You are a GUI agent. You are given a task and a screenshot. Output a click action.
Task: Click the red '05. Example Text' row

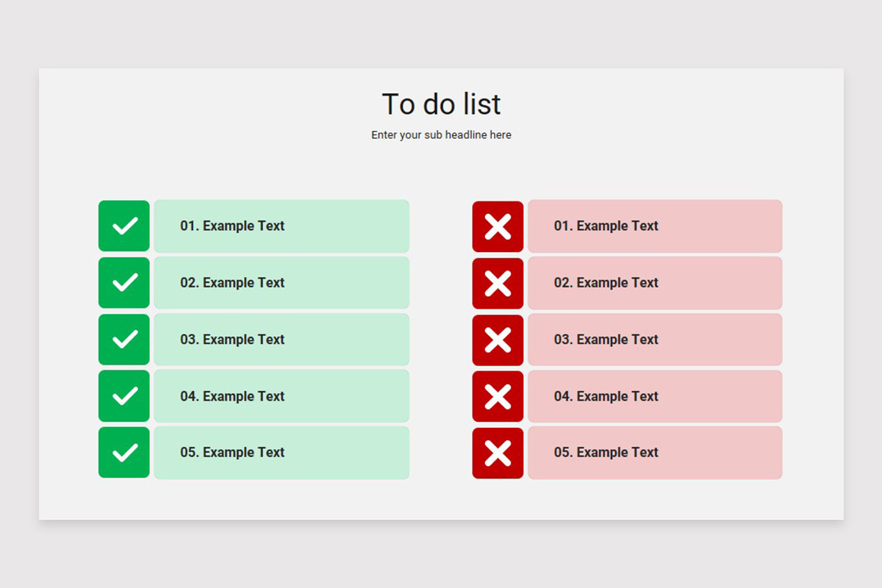[x=654, y=453]
